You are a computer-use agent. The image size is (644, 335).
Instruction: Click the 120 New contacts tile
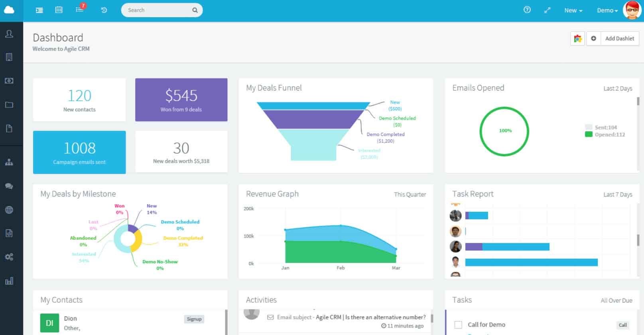coord(79,100)
